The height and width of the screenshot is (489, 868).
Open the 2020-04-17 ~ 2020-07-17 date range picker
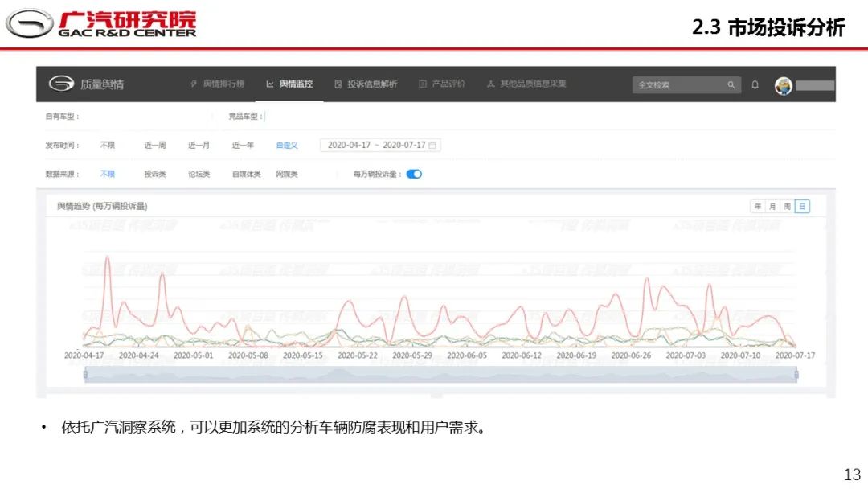point(376,146)
